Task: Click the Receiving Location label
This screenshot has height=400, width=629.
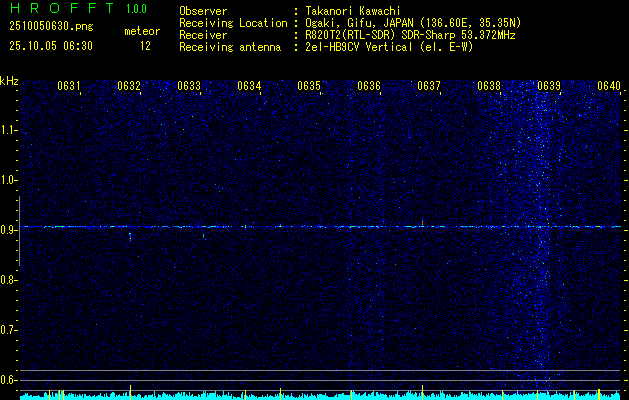Action: point(233,23)
